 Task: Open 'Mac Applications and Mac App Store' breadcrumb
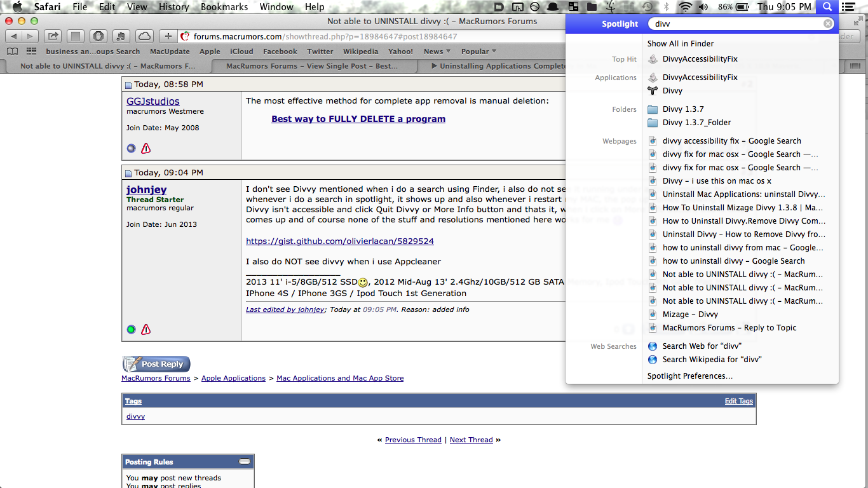(x=340, y=378)
